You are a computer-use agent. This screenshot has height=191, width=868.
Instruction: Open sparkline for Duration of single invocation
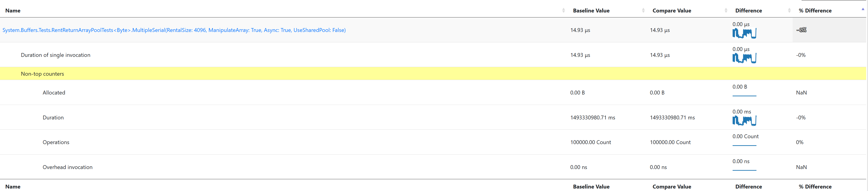pyautogui.click(x=744, y=58)
